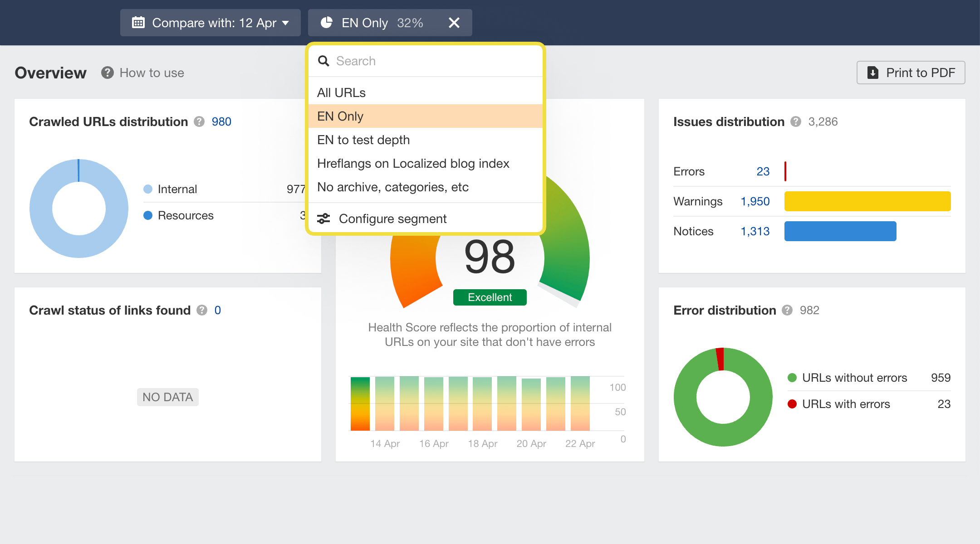Click the Excellent health score badge
The height and width of the screenshot is (544, 980).
[x=490, y=297]
